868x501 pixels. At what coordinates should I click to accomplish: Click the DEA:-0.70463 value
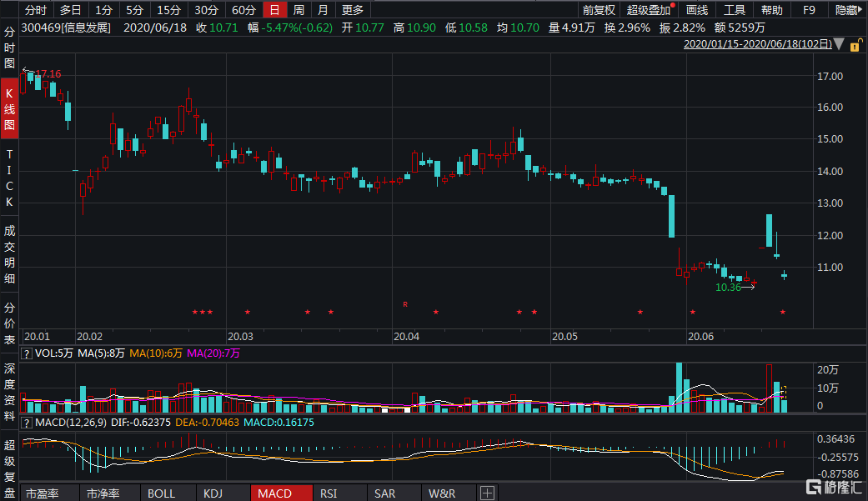pos(207,423)
